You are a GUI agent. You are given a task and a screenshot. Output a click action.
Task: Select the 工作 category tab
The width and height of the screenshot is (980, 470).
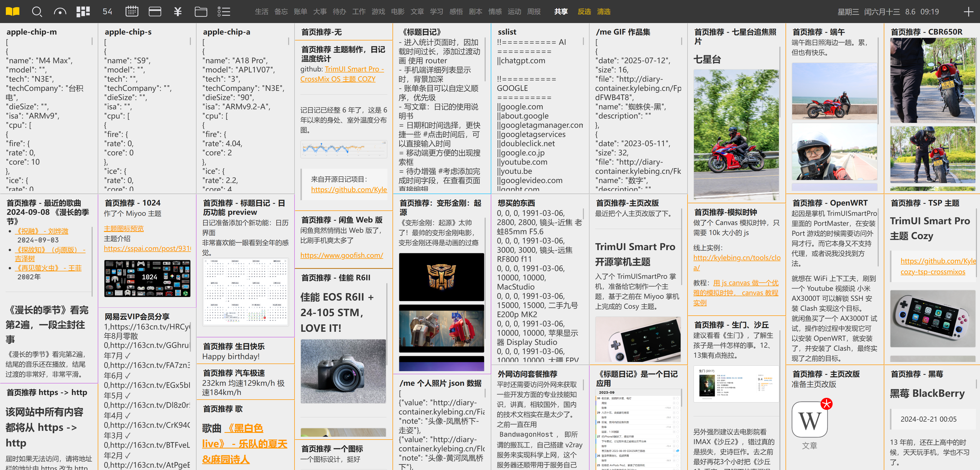(358, 12)
